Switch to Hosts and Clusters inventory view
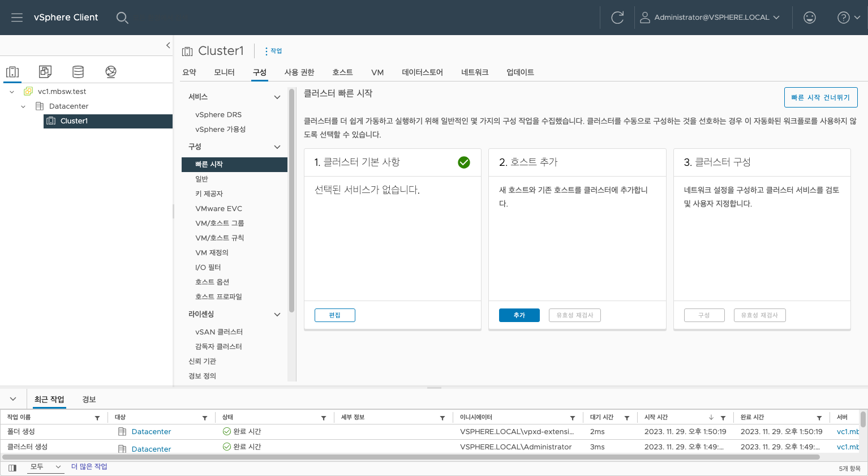This screenshot has width=868, height=476. [12, 71]
